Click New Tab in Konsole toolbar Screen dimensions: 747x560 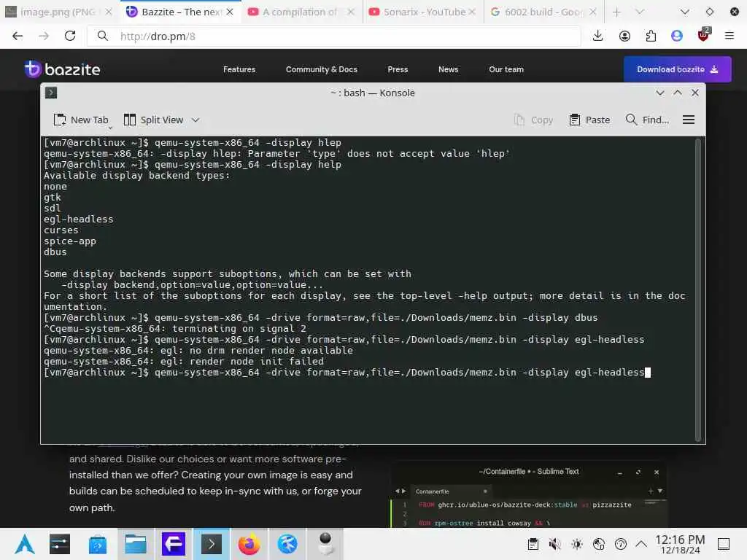click(81, 120)
